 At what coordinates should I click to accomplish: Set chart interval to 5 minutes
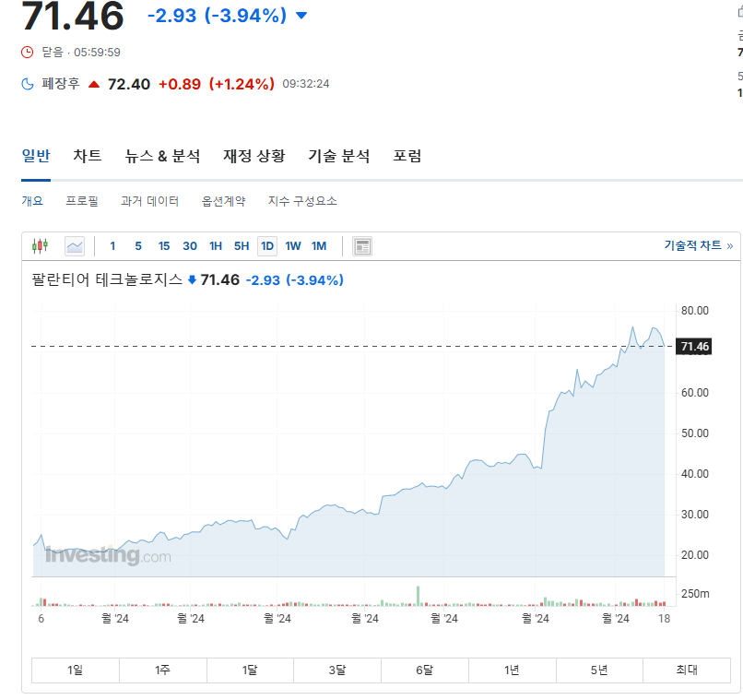(138, 246)
